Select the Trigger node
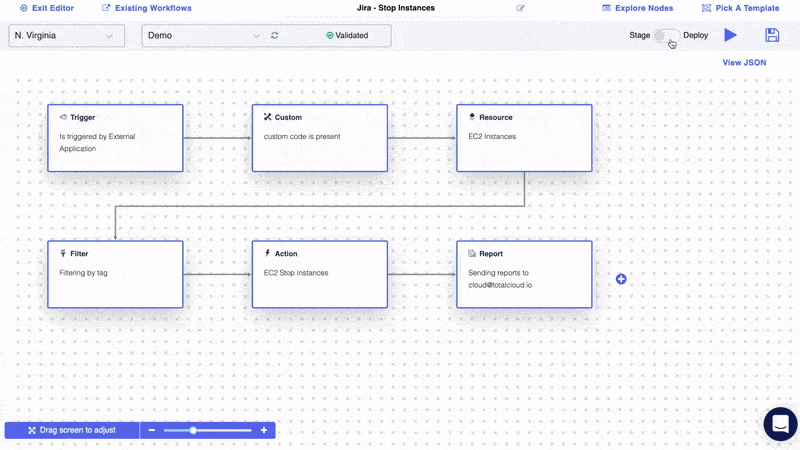This screenshot has height=450, width=800. point(115,138)
